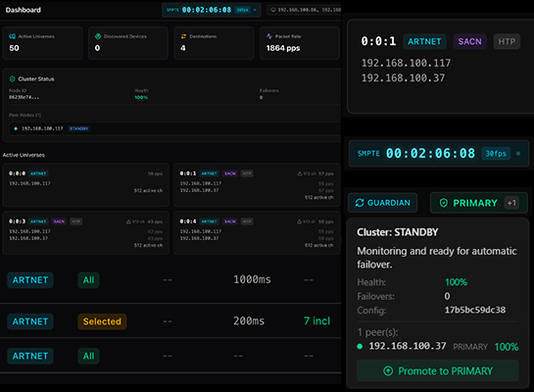Click the Active Universes card icon
534x392 pixels.
[x=13, y=36]
